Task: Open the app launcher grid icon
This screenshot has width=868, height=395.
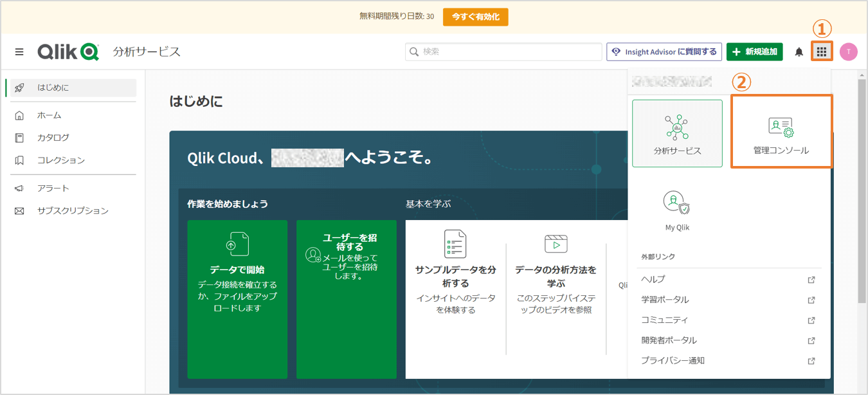Action: [822, 52]
